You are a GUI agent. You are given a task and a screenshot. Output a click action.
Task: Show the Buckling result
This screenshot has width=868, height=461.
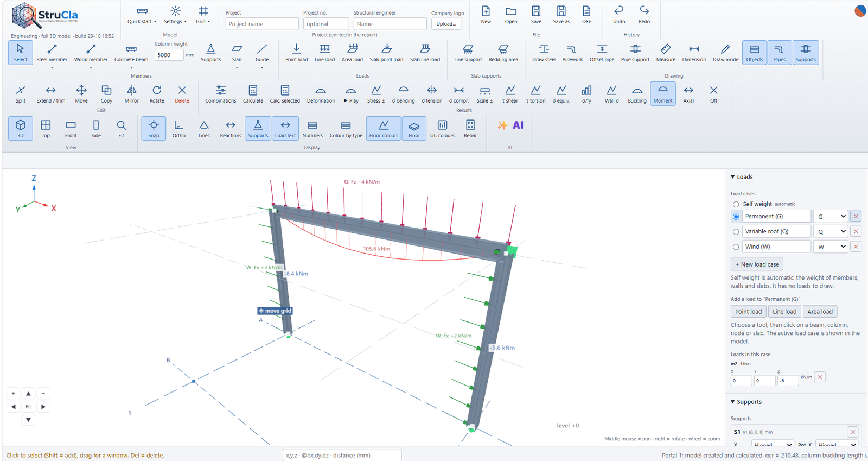click(x=637, y=94)
